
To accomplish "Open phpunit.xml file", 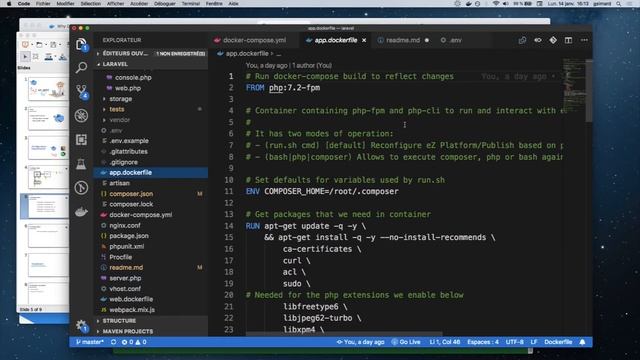I will (x=127, y=247).
